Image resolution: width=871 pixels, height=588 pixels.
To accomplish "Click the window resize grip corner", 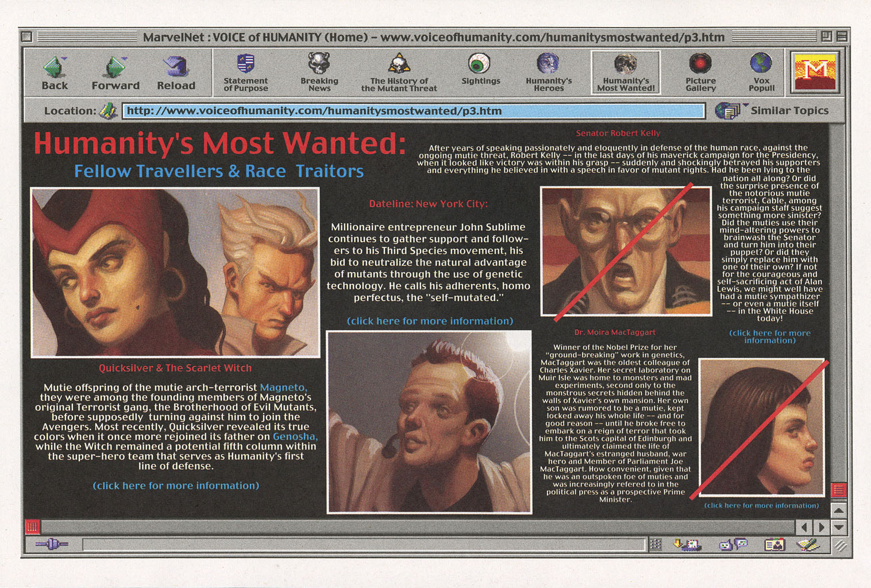I will [x=841, y=546].
